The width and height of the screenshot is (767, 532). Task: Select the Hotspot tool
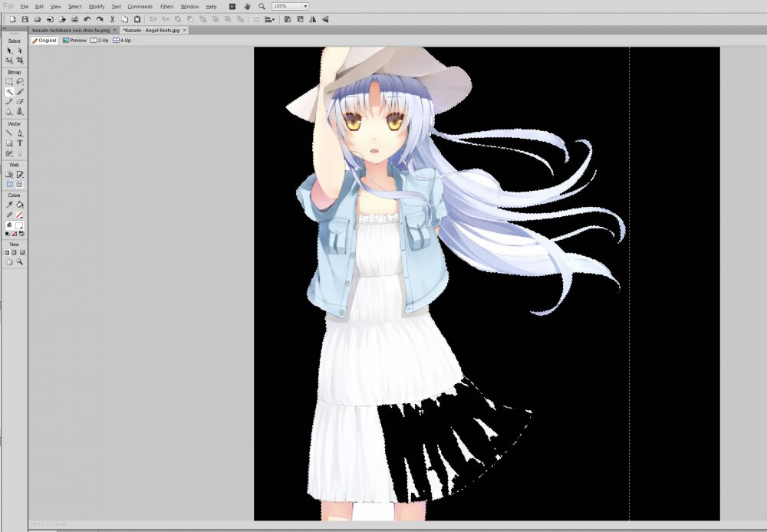click(x=9, y=174)
